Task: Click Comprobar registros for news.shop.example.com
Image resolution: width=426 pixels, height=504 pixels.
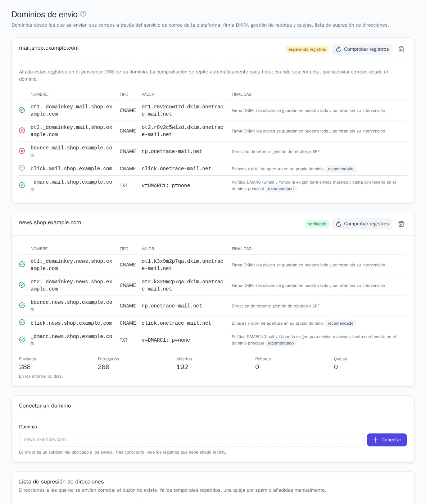Action: (x=362, y=224)
